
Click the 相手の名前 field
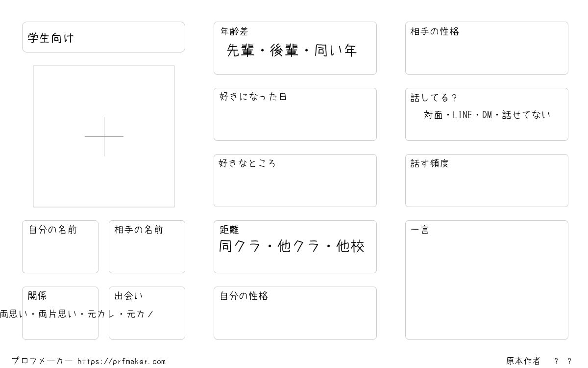pyautogui.click(x=147, y=247)
